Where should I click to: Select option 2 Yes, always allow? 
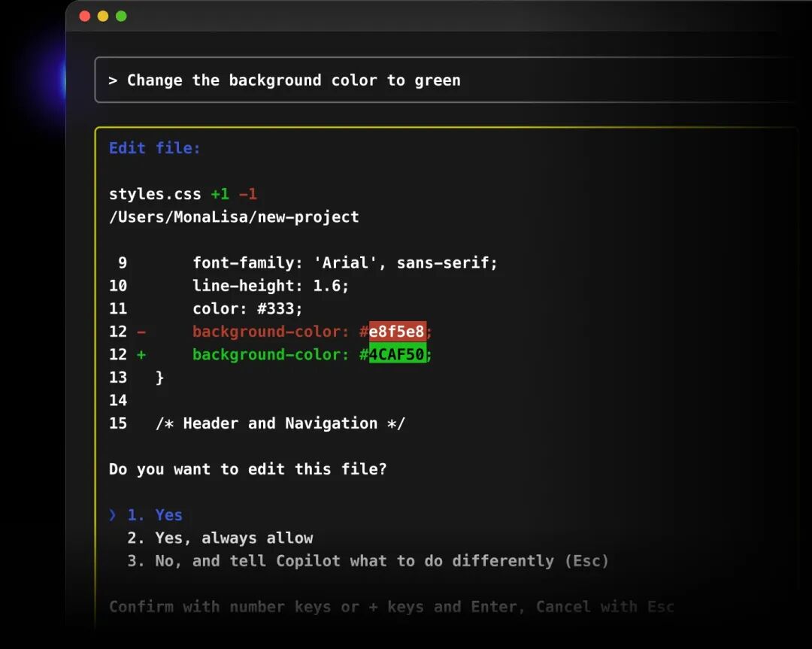coord(220,538)
